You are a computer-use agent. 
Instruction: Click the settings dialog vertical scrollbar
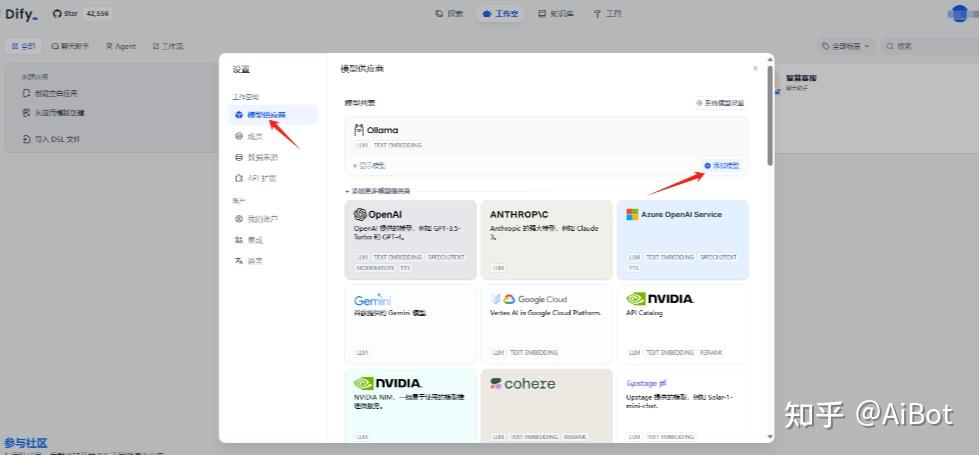(770, 115)
